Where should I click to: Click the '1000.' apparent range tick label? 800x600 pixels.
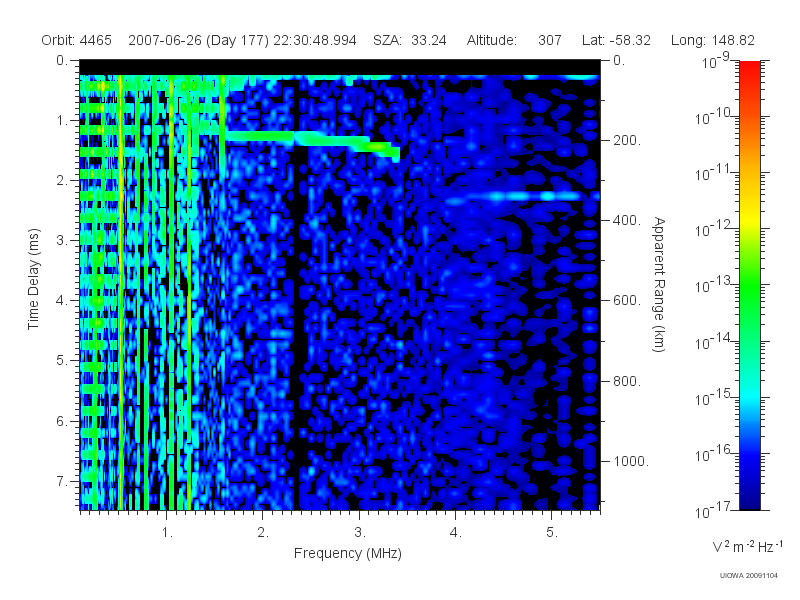coord(631,461)
